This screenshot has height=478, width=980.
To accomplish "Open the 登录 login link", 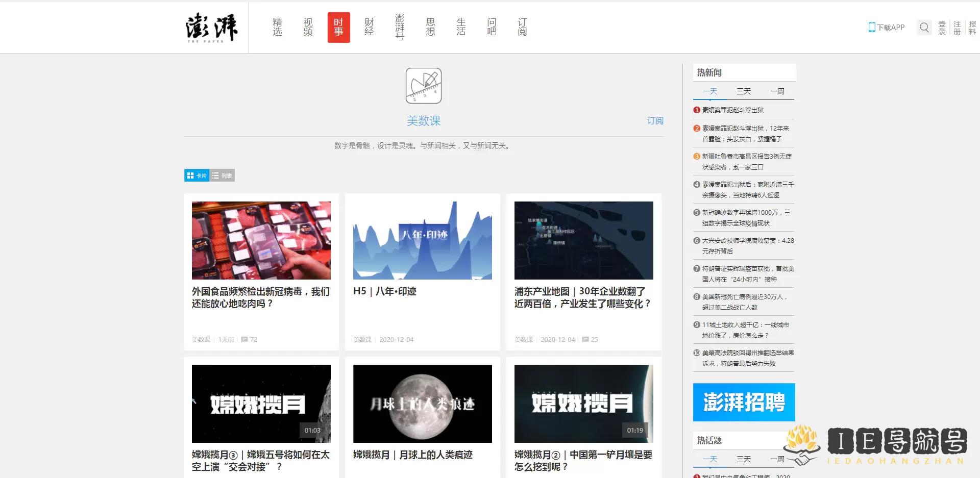I will (x=942, y=28).
